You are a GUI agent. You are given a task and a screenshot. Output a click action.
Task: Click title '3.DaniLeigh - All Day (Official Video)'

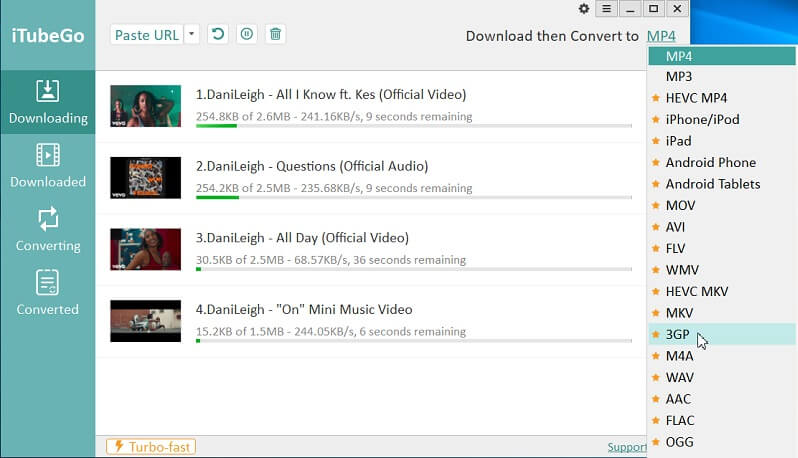(302, 238)
